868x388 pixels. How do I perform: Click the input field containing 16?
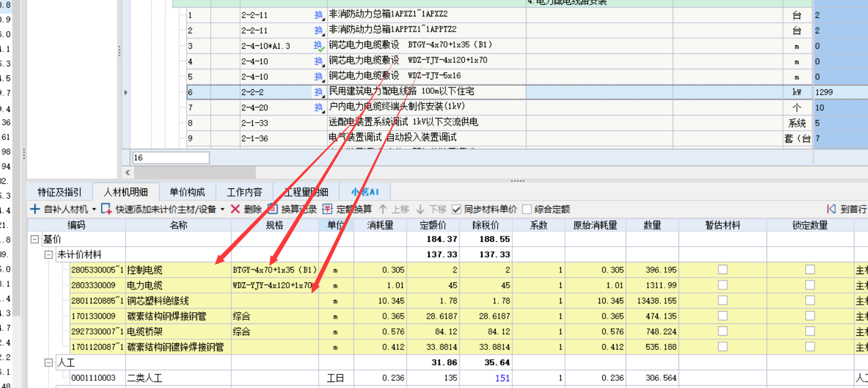click(170, 157)
